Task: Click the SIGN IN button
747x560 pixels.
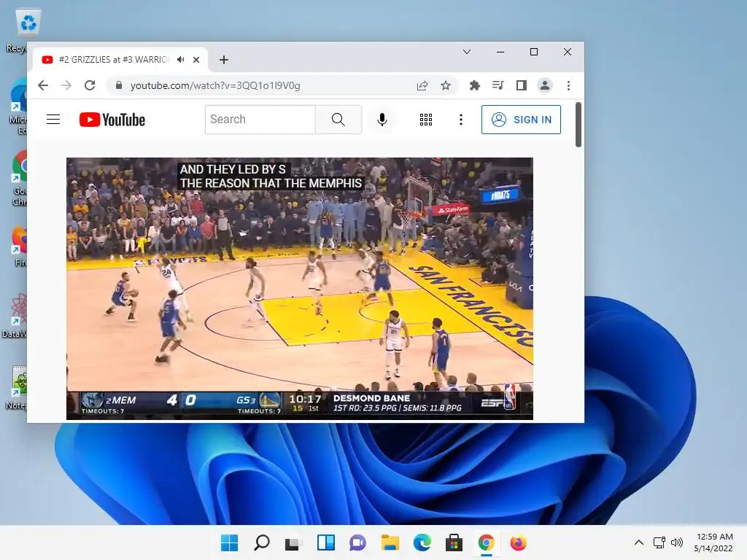Action: coord(521,120)
